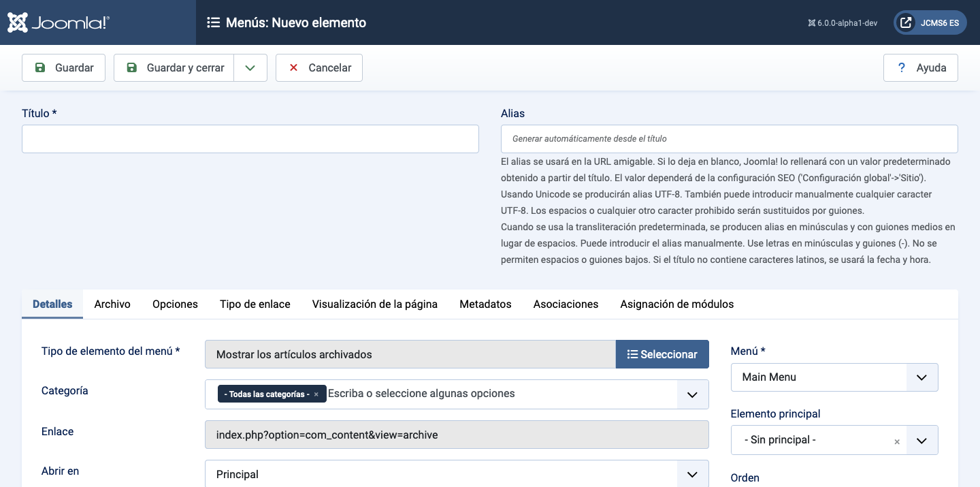Click the Tipo de elemento del menú label
980x487 pixels.
coord(110,351)
